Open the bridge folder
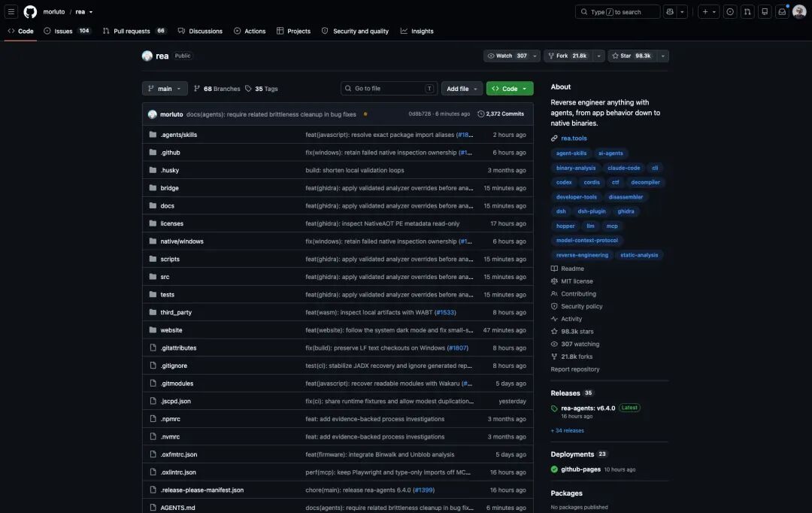Screen dimensions: 812x513 tap(169, 188)
